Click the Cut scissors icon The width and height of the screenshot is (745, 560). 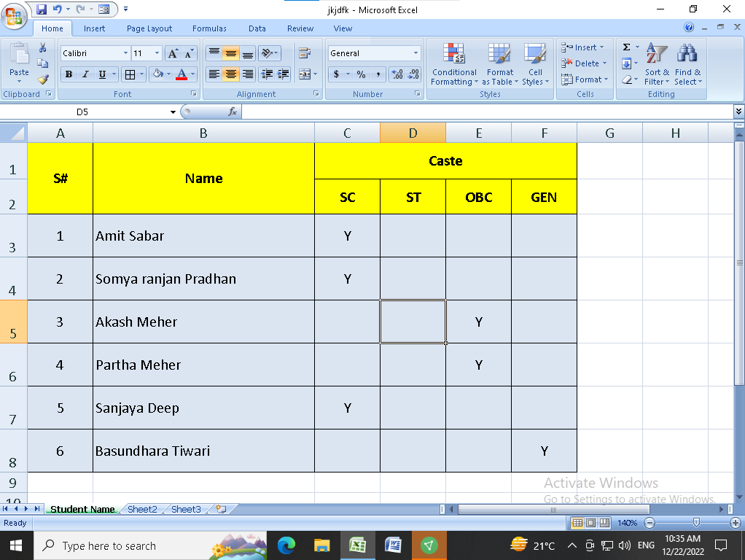click(43, 48)
